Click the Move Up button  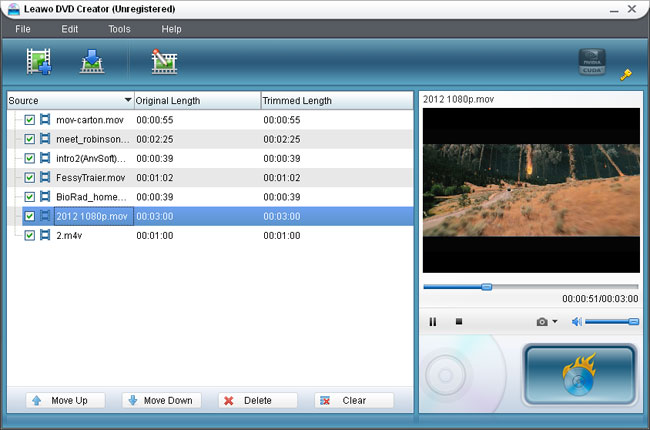coord(65,400)
